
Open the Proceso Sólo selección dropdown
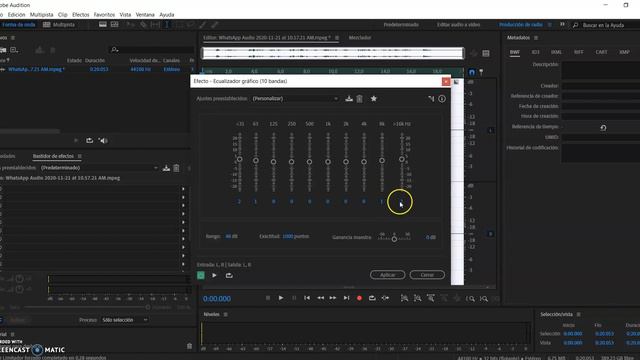click(x=124, y=320)
